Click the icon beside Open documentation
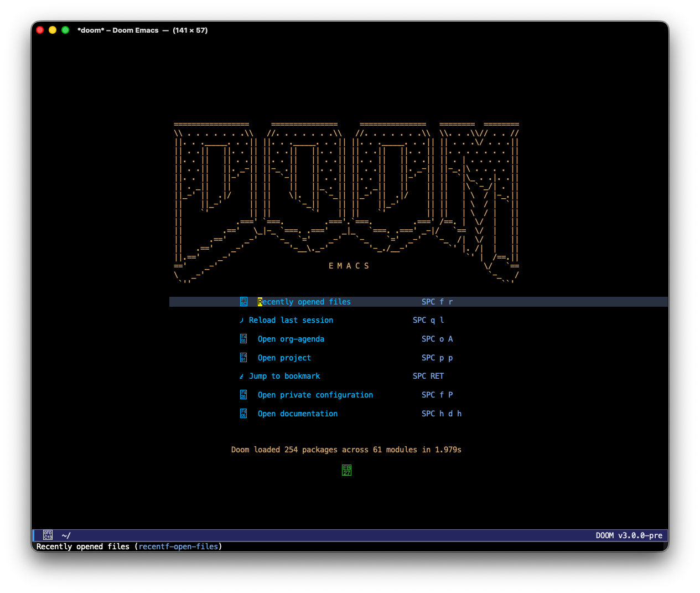The width and height of the screenshot is (700, 593). point(243,414)
